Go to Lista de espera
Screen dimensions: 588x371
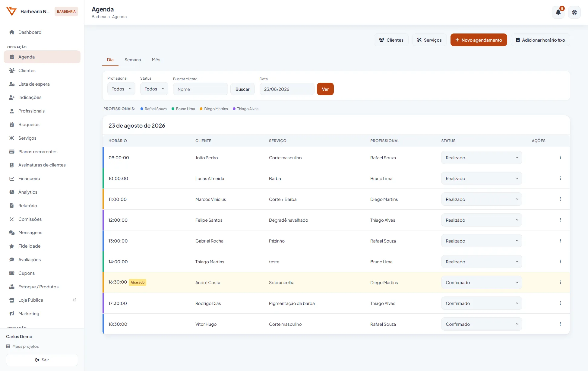coord(42,84)
